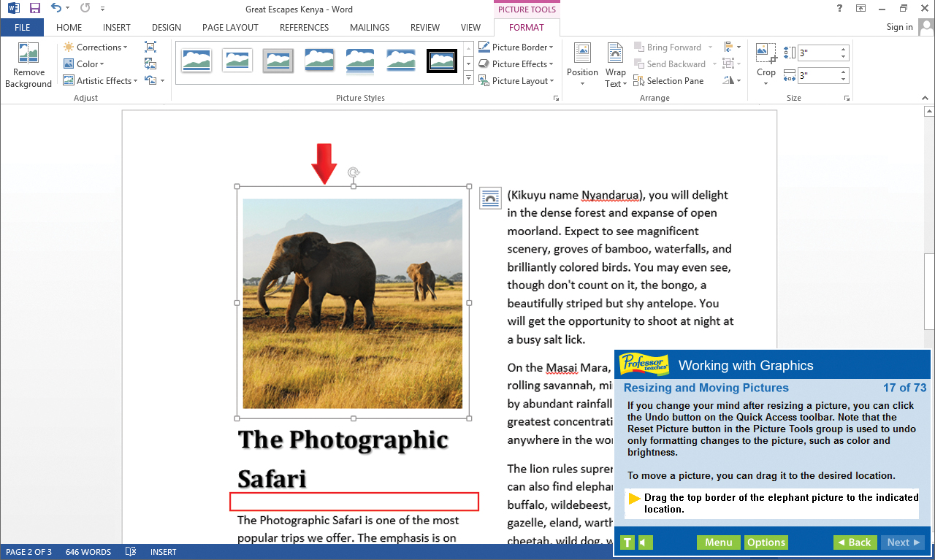
Task: Select the Crop tool
Action: pyautogui.click(x=766, y=62)
